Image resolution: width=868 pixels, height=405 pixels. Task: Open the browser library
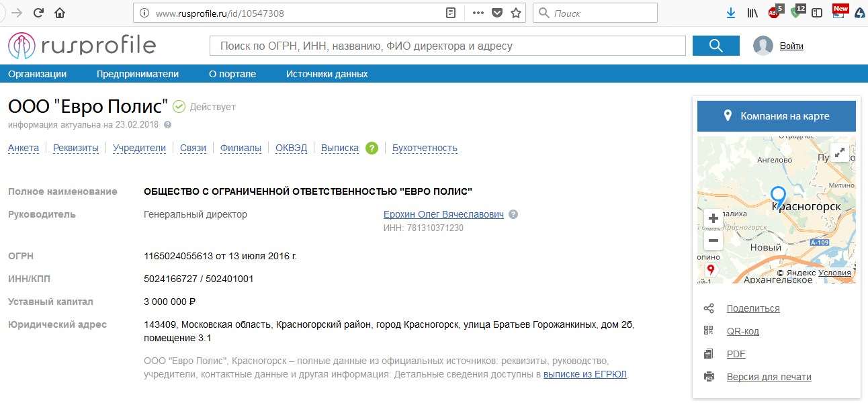coord(752,13)
